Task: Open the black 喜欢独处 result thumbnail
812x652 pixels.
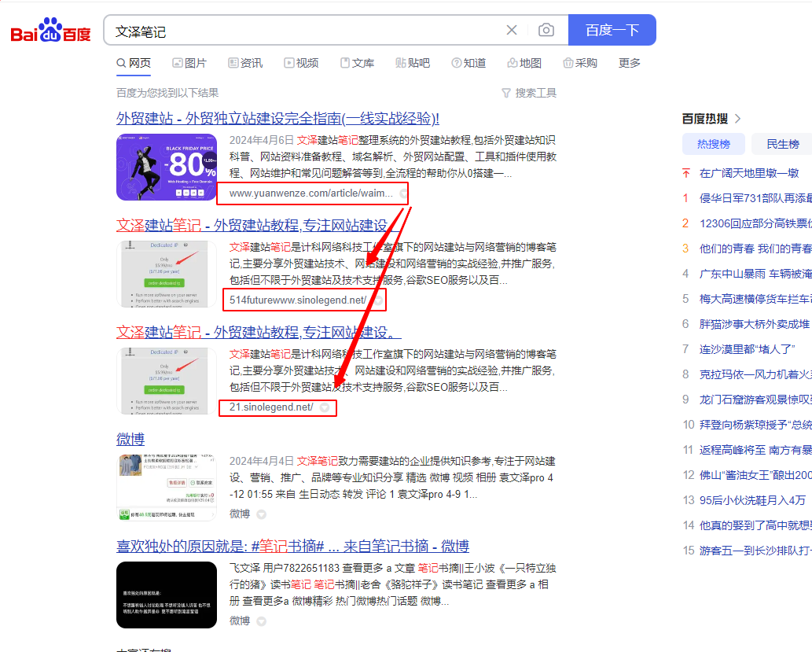Action: [x=167, y=595]
